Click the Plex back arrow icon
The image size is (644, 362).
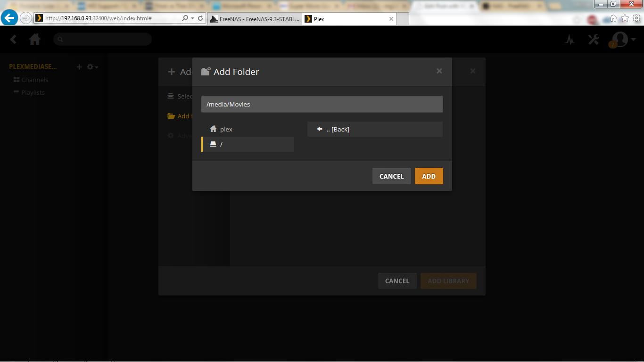click(x=14, y=40)
